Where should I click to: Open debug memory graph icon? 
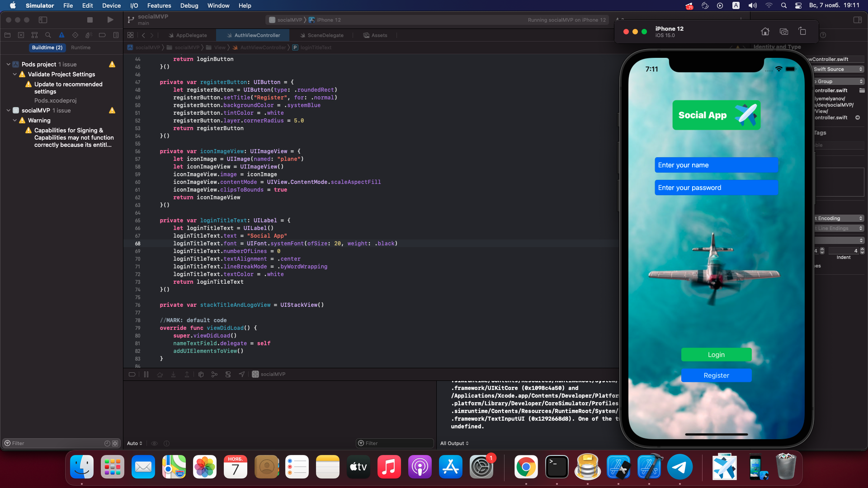tap(214, 374)
